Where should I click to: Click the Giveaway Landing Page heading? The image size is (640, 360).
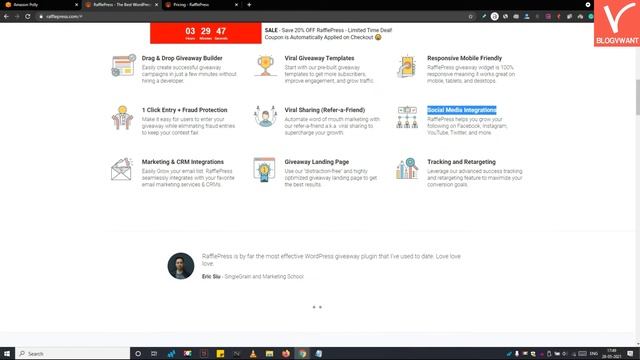click(x=317, y=162)
